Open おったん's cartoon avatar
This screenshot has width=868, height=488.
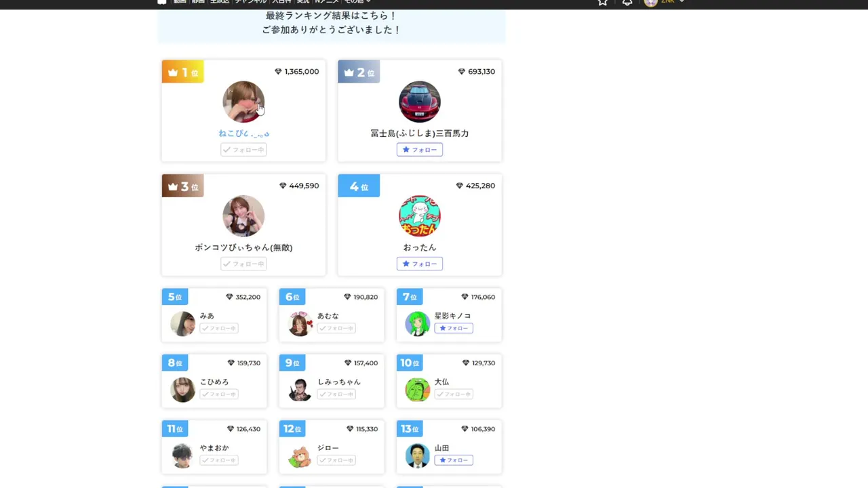pos(420,216)
